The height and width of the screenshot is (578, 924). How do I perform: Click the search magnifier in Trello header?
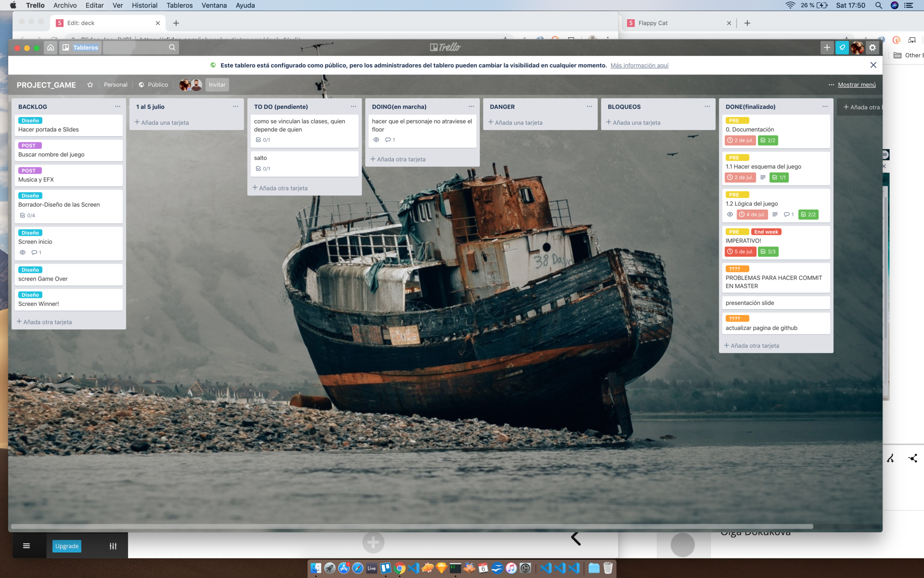point(172,48)
